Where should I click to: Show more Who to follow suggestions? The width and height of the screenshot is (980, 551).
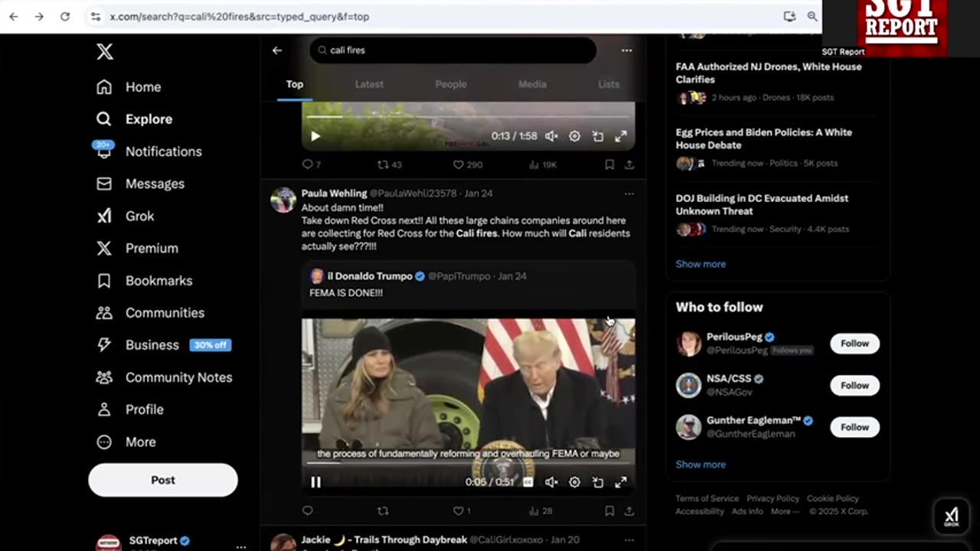pyautogui.click(x=701, y=465)
